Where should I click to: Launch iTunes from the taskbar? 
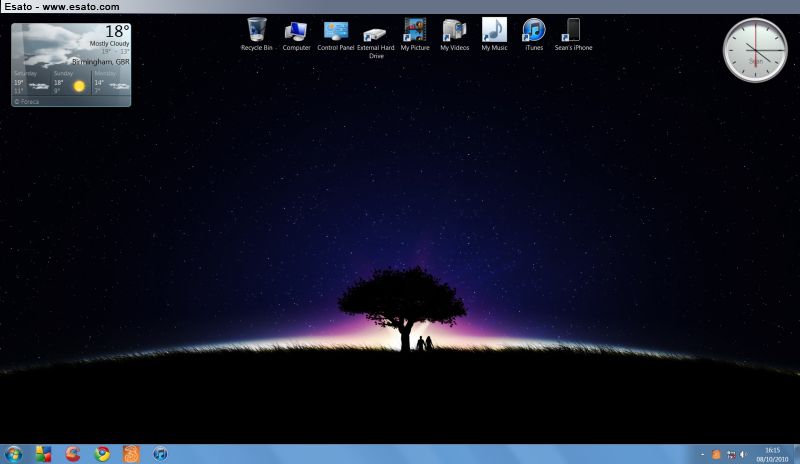pyautogui.click(x=160, y=454)
